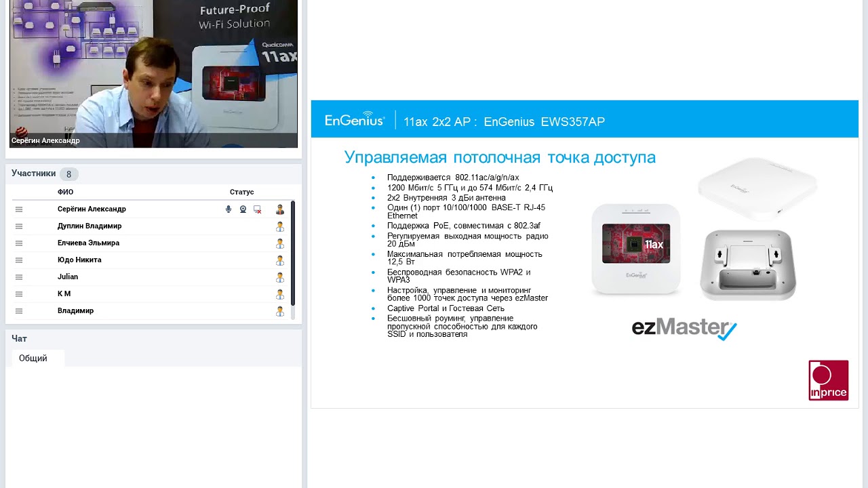Click bullet Поддержка PoE, совместимая с 802.3af
Screen dimensions: 868x488
tap(464, 226)
